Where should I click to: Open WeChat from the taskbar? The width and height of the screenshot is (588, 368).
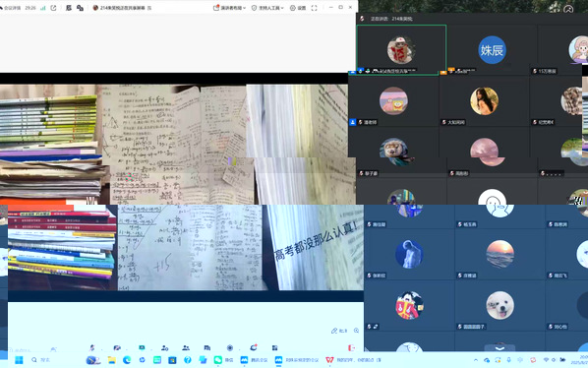click(x=223, y=360)
